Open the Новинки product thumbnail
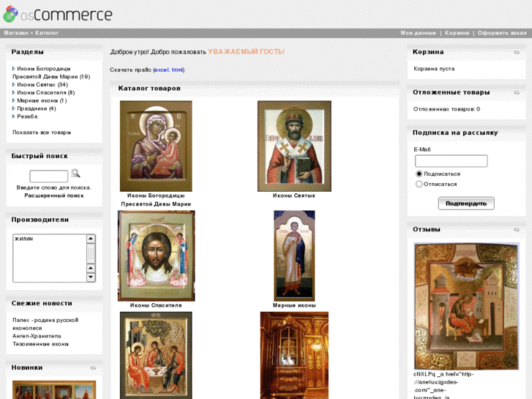Screen dimensions: 532x399 pyautogui.click(x=54, y=389)
